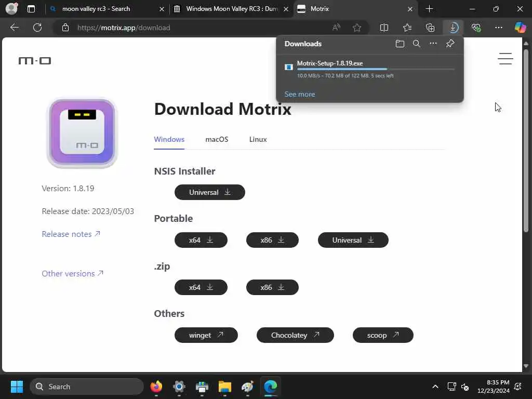Pin the Downloads panel
532x399 pixels.
pos(450,44)
